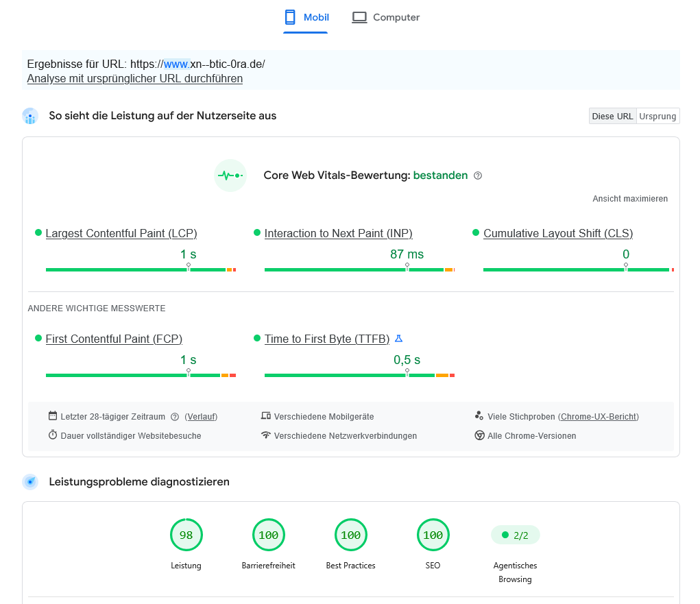The height and width of the screenshot is (604, 700).
Task: Click the laptop icon in Computer tab
Action: (x=359, y=17)
